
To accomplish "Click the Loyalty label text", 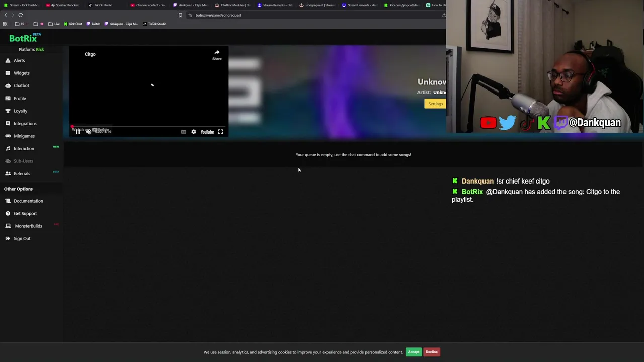I will pos(20,111).
